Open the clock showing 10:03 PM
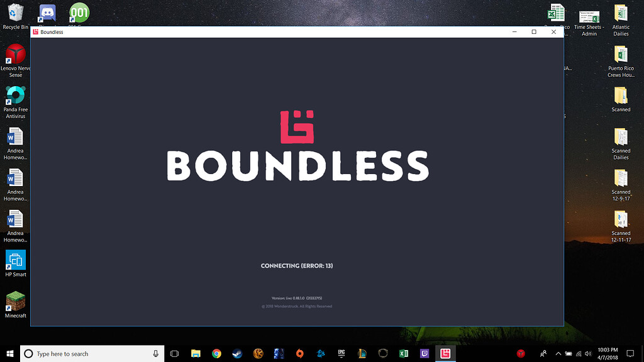644x362 pixels. point(608,354)
